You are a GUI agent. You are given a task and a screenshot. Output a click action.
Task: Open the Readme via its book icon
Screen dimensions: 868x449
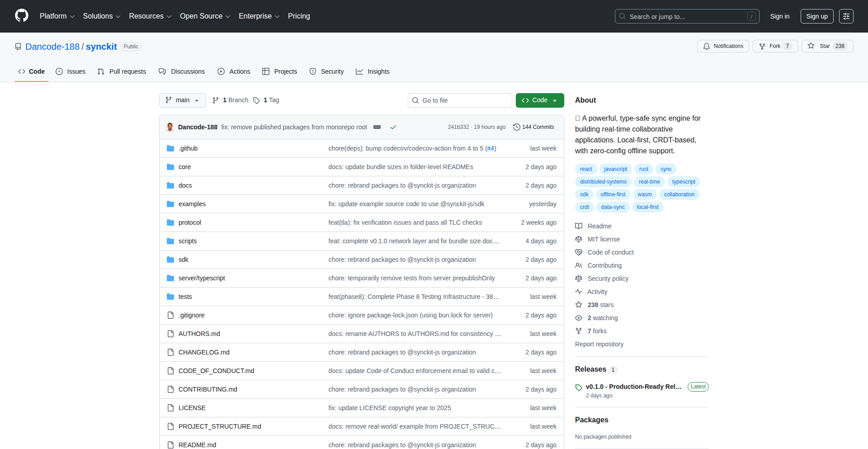(579, 226)
